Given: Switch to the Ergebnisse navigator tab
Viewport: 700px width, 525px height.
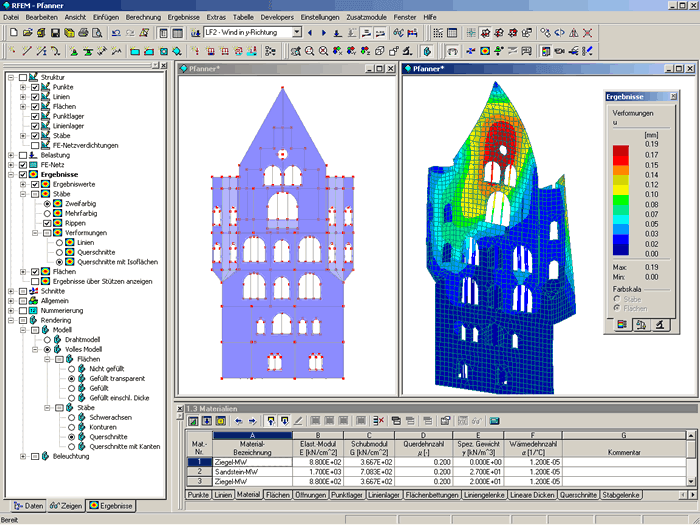Looking at the screenshot, I should tap(111, 506).
